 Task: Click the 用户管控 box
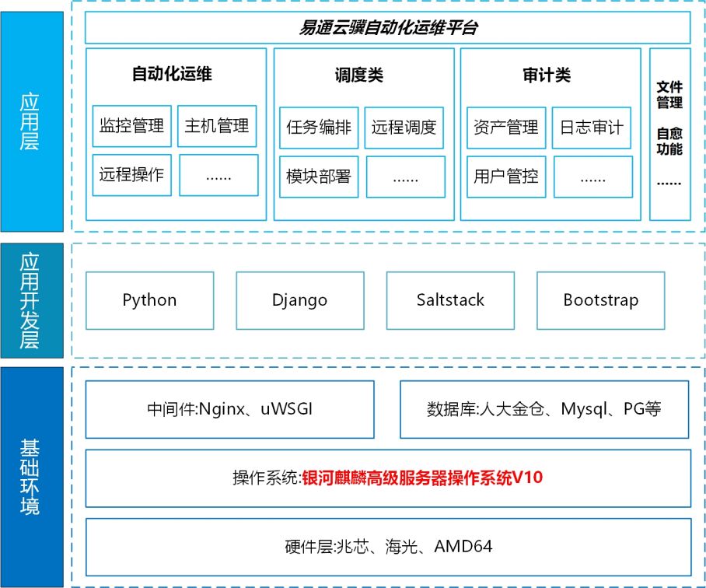coord(506,177)
